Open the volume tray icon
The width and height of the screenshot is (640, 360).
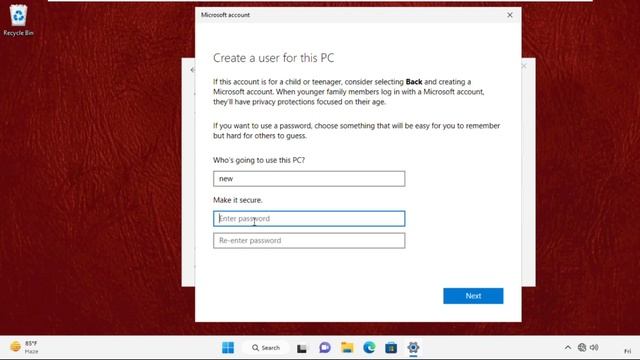click(594, 348)
